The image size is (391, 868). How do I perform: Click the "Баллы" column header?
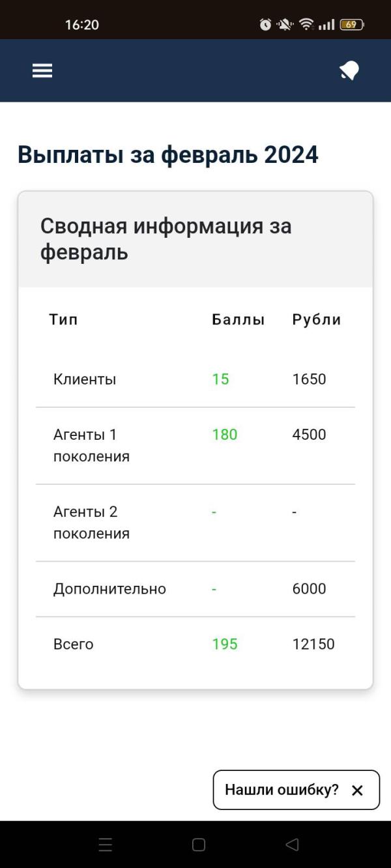click(238, 319)
